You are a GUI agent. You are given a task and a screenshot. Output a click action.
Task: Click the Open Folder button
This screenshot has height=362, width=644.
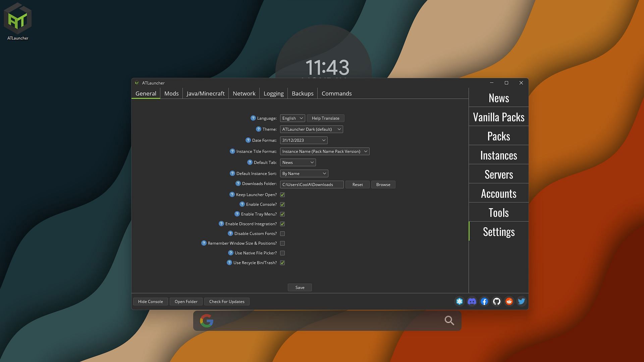click(x=186, y=301)
